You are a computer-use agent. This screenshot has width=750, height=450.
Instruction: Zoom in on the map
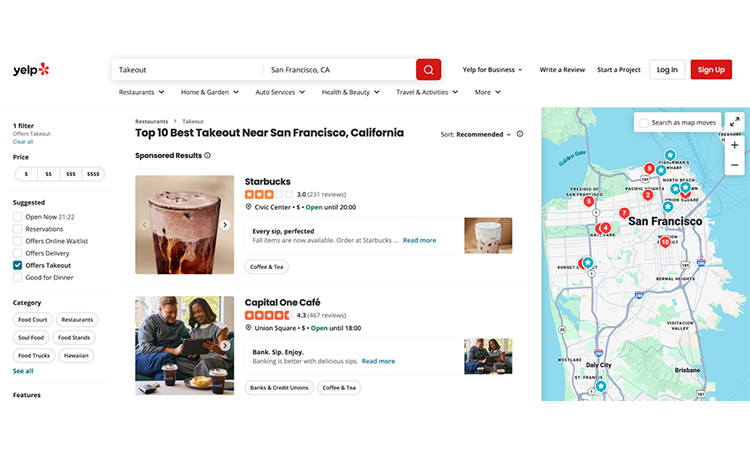(735, 145)
